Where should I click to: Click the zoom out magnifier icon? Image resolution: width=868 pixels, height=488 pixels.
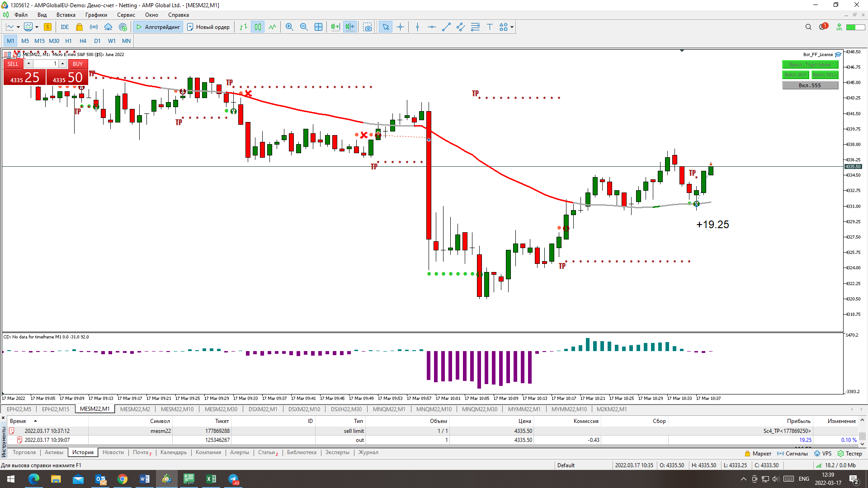(304, 27)
